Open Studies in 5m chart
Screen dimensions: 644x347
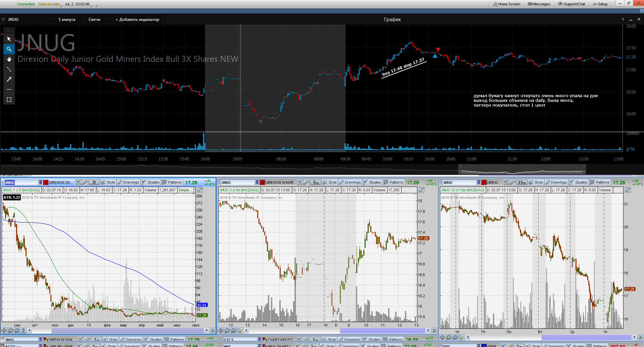click(372, 182)
